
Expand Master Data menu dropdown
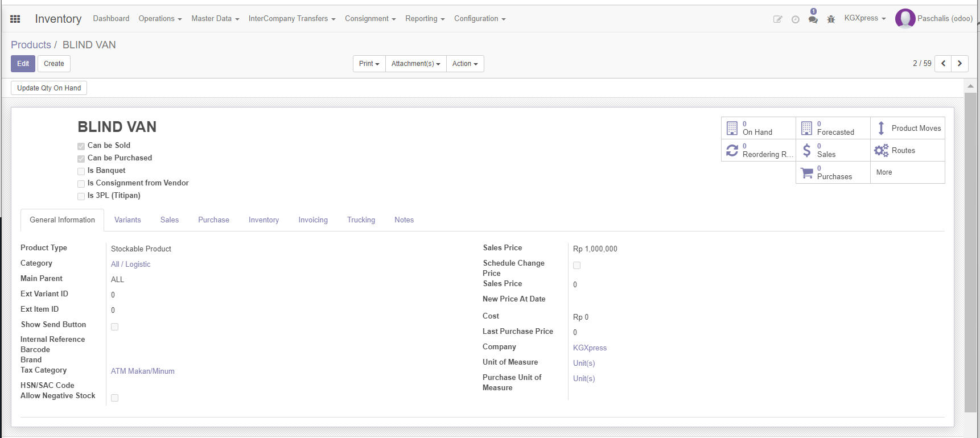coord(215,19)
